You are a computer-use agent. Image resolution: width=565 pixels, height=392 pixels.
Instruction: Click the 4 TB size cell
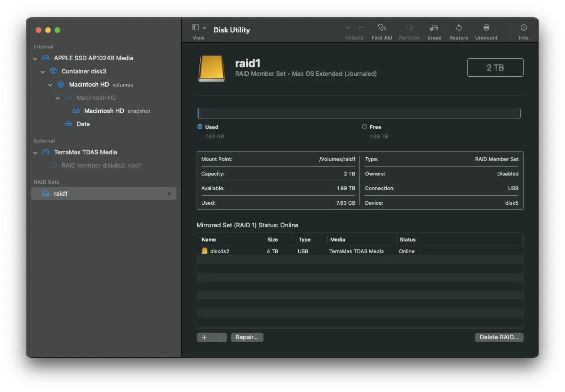click(x=272, y=251)
